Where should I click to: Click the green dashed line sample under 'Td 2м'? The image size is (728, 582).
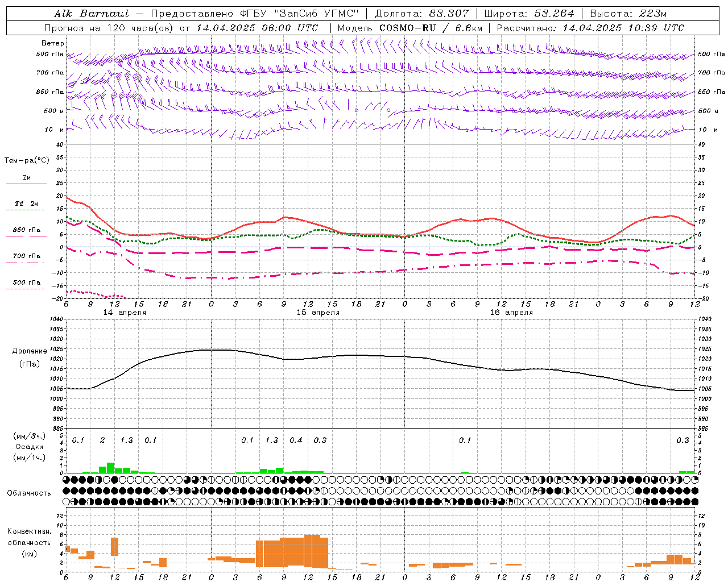click(26, 210)
